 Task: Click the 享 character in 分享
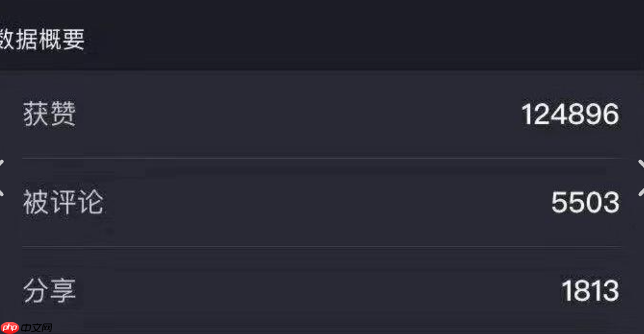[63, 291]
